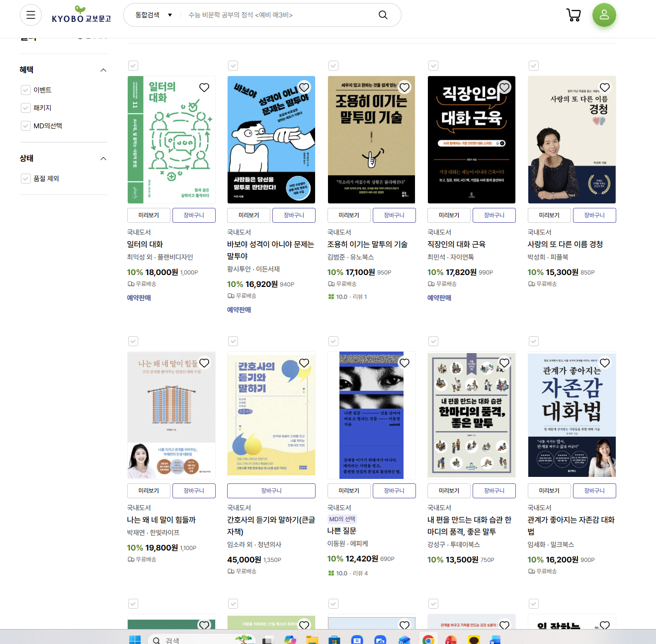Open the hamburger menu button
The height and width of the screenshot is (644, 656).
31,15
